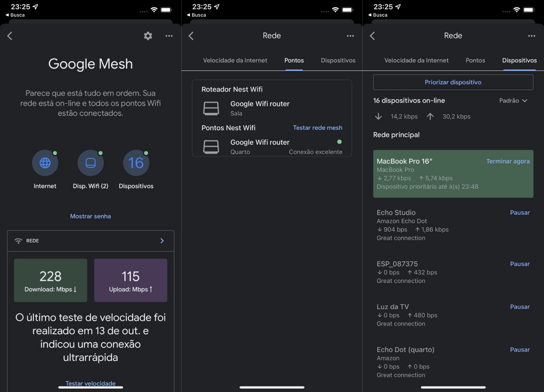Go back from the Google Mesh screen
This screenshot has width=544, height=392.
click(10, 36)
